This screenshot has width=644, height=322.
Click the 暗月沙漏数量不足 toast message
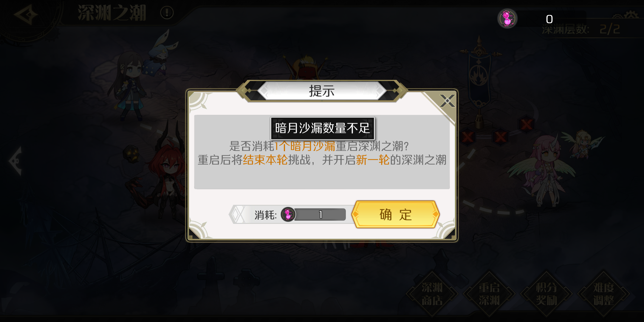(322, 128)
